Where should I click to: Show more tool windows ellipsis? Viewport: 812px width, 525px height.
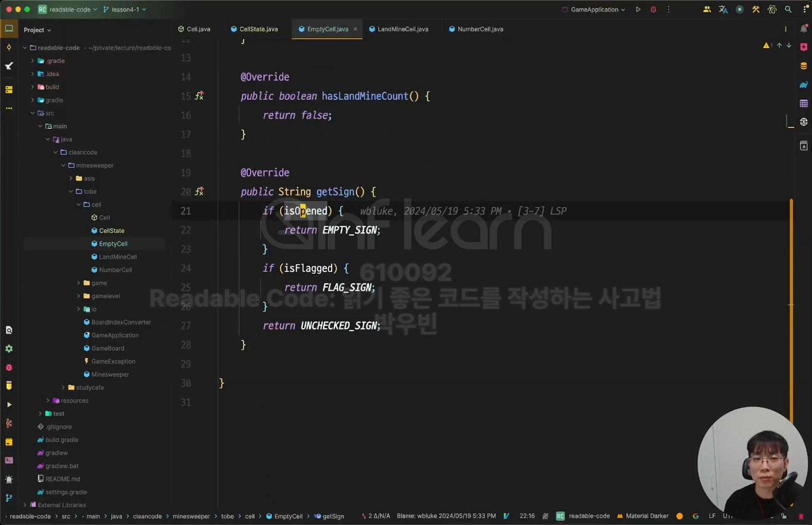click(9, 108)
